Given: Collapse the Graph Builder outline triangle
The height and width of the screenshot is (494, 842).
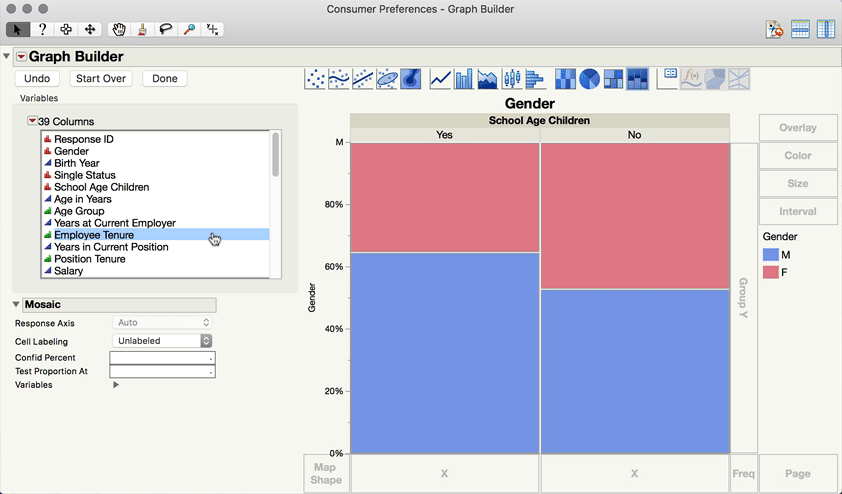Looking at the screenshot, I should click(6, 56).
